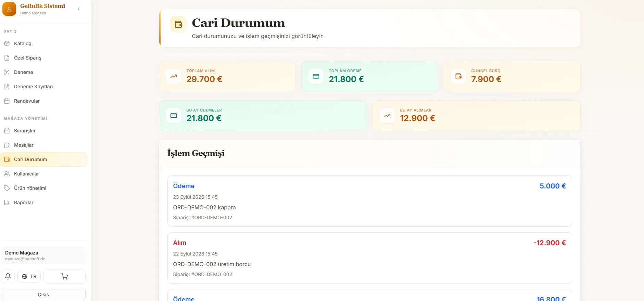Click the Ürün Yönetimi tag icon
This screenshot has width=644, height=301.
(x=7, y=188)
